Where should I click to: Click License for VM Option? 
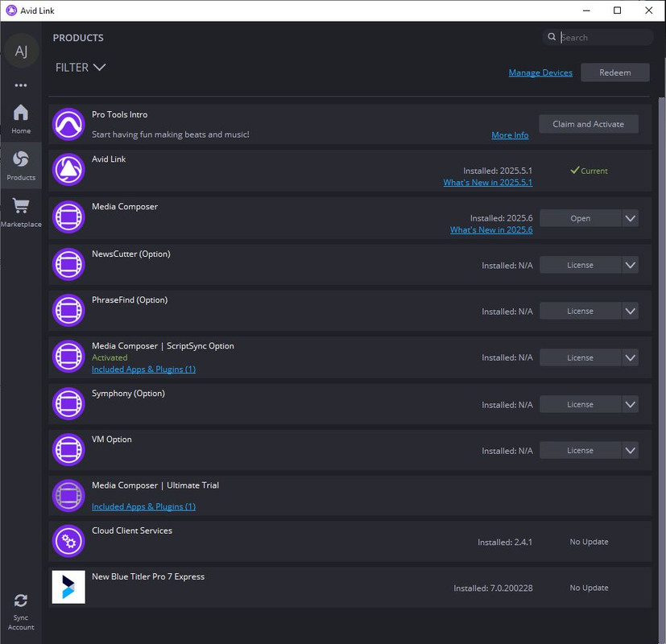[580, 451]
